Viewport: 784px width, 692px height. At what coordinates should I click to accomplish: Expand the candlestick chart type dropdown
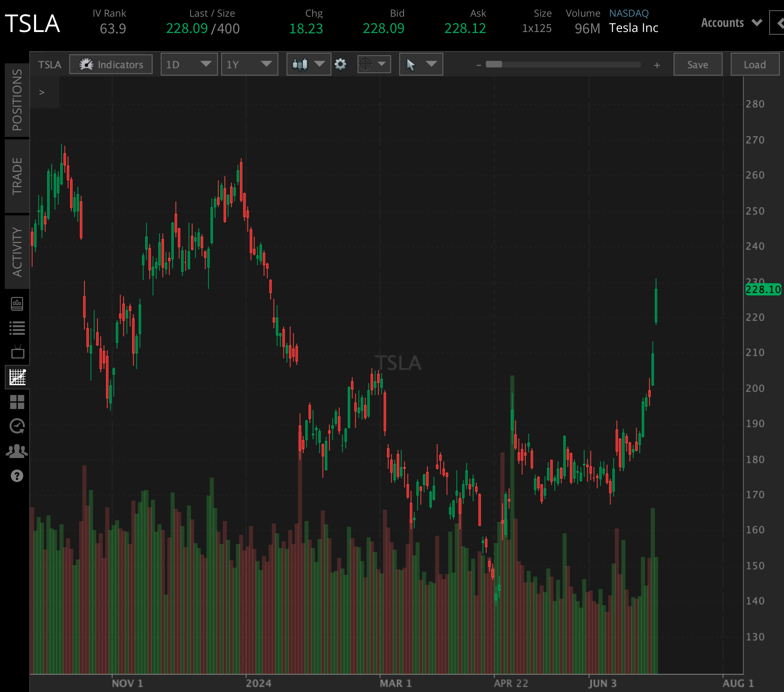point(308,64)
